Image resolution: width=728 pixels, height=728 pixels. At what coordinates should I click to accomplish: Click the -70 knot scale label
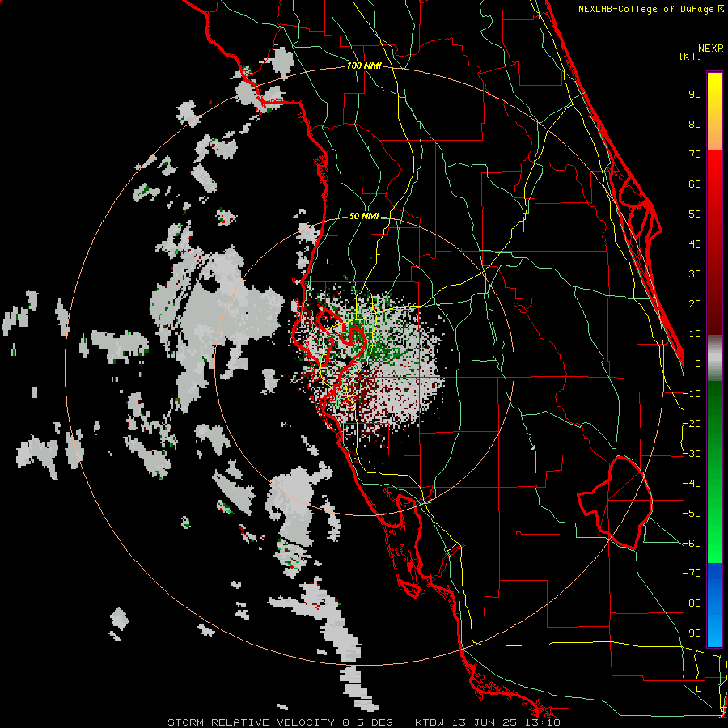click(692, 574)
